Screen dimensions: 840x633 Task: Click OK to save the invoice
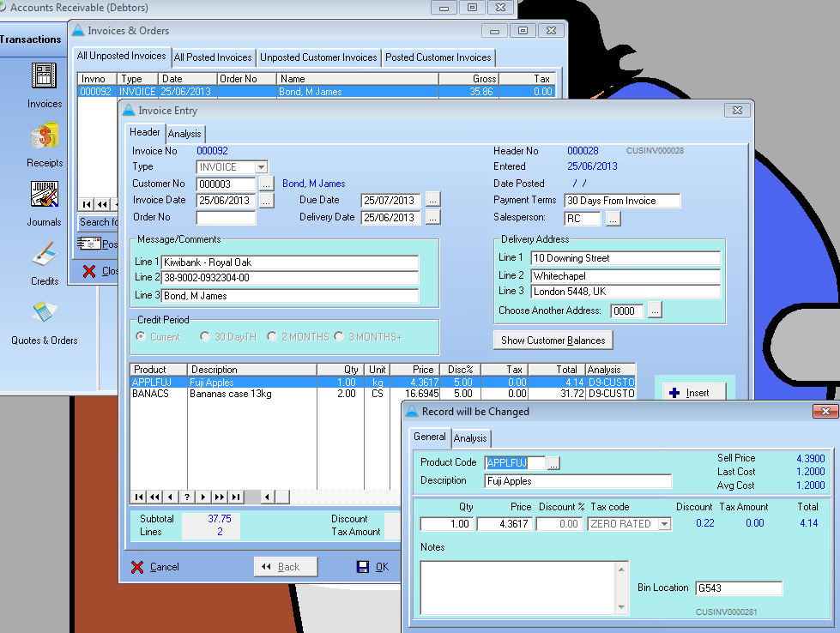[373, 567]
